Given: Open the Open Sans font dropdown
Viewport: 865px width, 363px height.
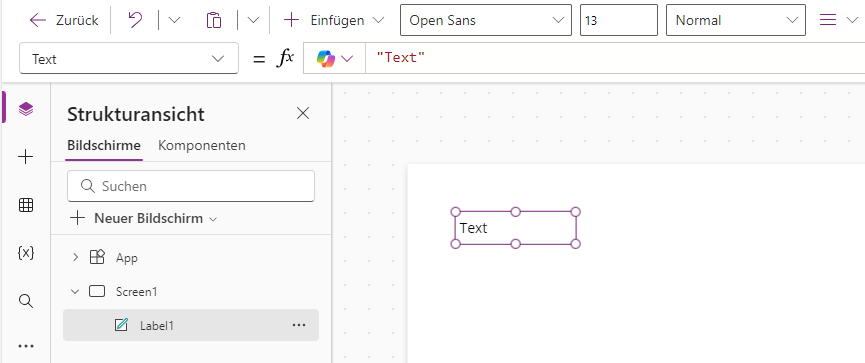Looking at the screenshot, I should click(486, 20).
